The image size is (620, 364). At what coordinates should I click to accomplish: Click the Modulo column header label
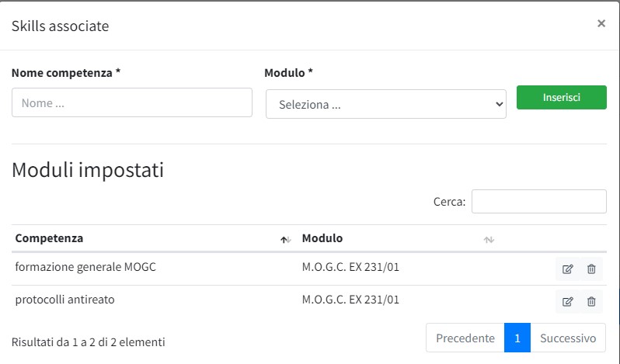322,238
